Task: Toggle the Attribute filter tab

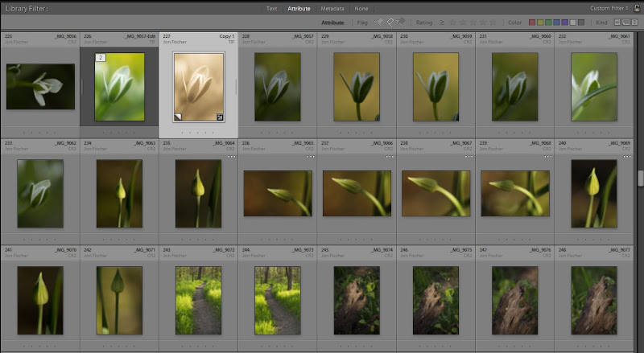Action: pos(299,8)
